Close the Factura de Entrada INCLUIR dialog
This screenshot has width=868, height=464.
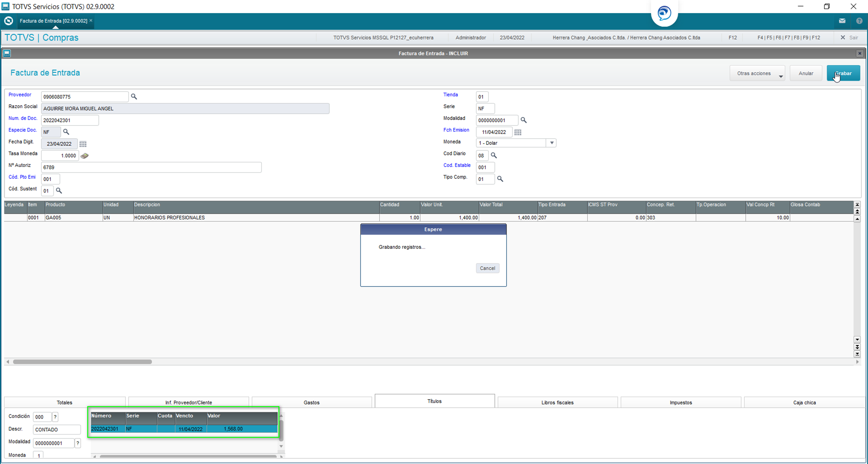point(860,53)
